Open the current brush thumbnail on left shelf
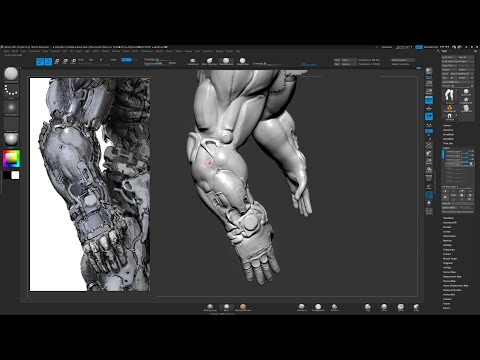The width and height of the screenshot is (480, 360). coord(11,74)
